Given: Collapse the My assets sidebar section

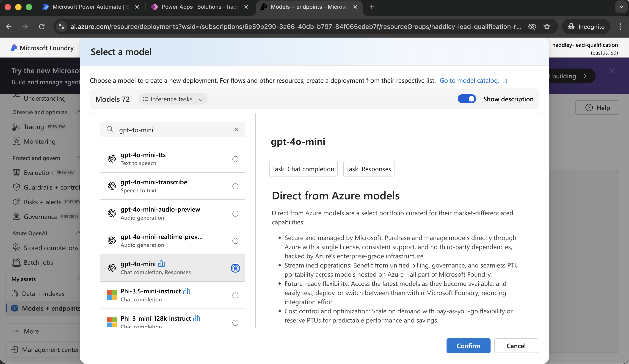Looking at the screenshot, I should (78, 278).
